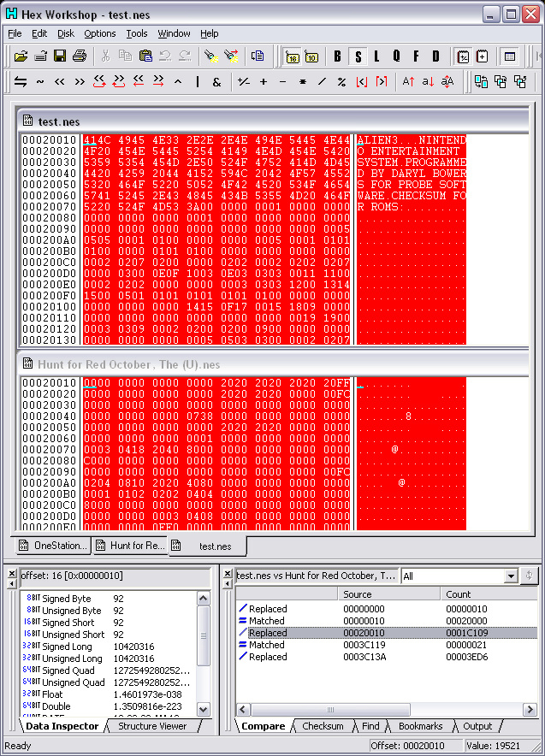Switch to the Bookmarks tab
The image size is (545, 756).
click(421, 726)
